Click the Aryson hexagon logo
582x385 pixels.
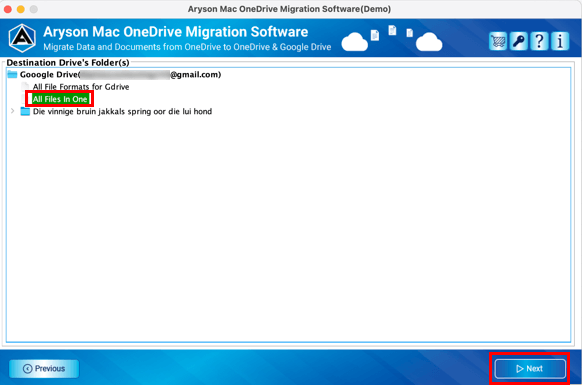click(x=22, y=38)
